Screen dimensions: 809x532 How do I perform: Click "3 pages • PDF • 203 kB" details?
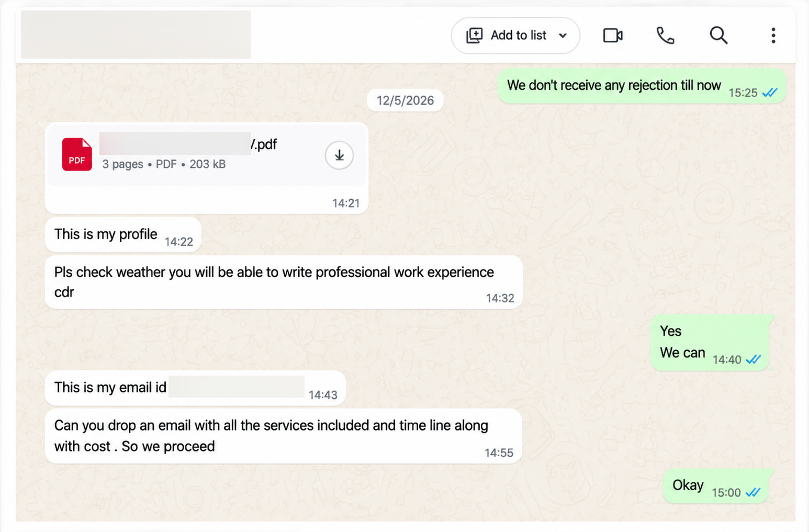pyautogui.click(x=164, y=164)
